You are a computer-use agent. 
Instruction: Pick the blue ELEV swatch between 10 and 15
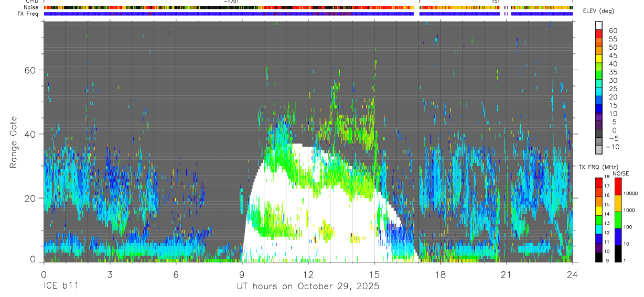(599, 107)
